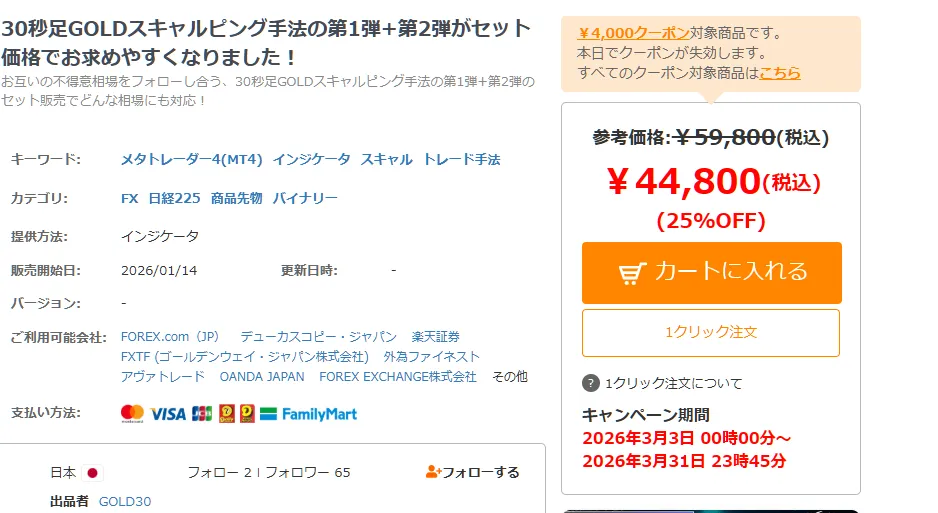This screenshot has height=513, width=938.
Task: Click the shopping cart icon
Action: 632,272
